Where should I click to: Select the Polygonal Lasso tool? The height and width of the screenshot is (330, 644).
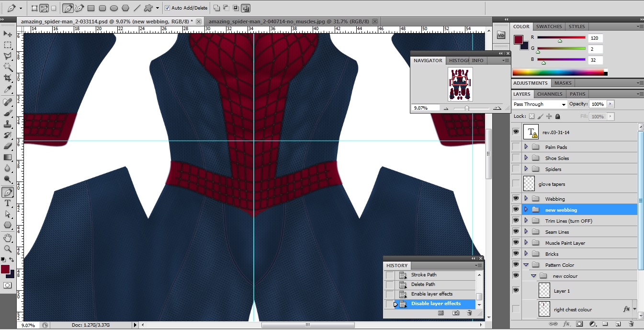[x=8, y=56]
